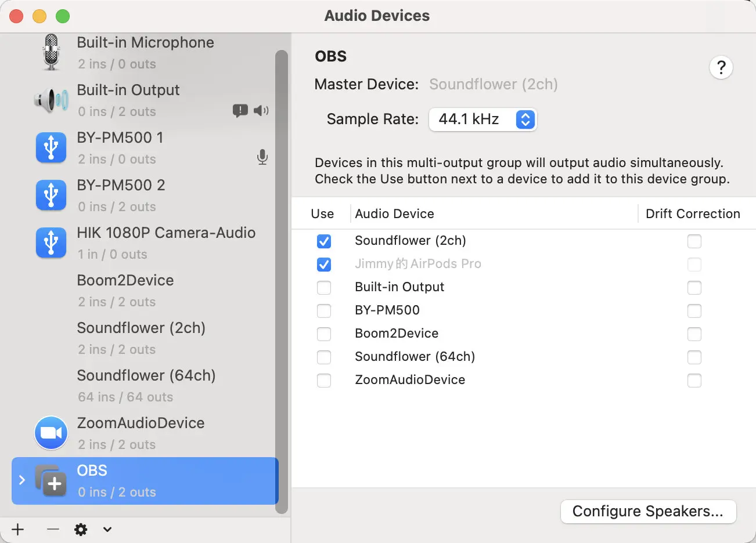Select the HIK 1080P Camera-Audio device name

(x=166, y=233)
